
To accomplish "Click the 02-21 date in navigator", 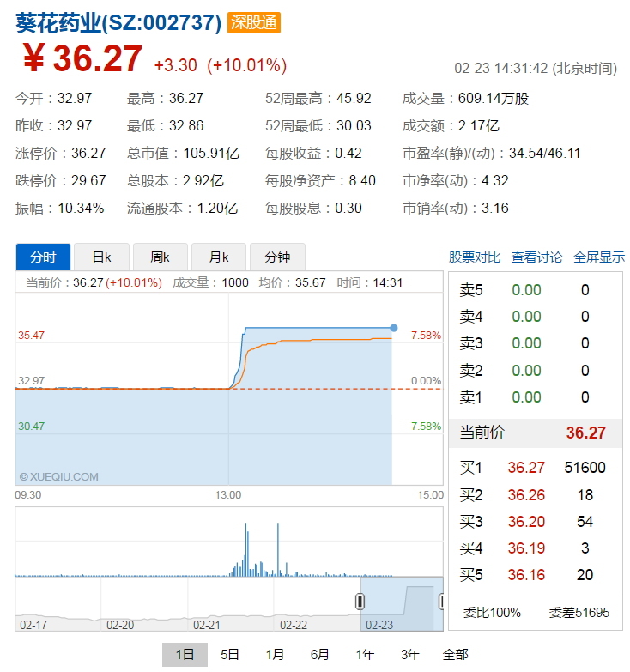I will click(x=207, y=625).
